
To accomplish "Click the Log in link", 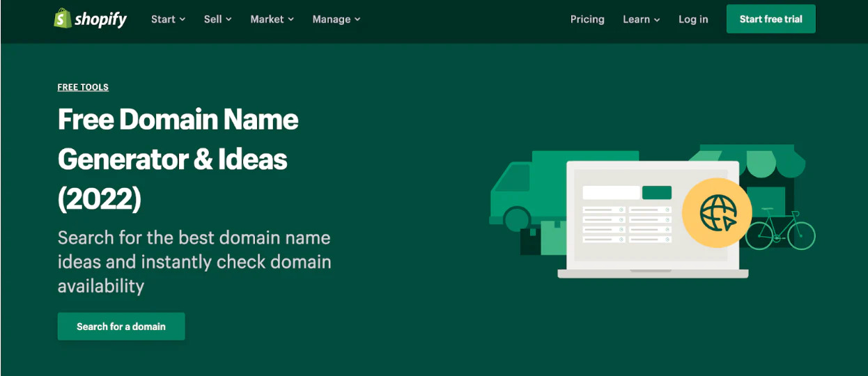I will [693, 19].
